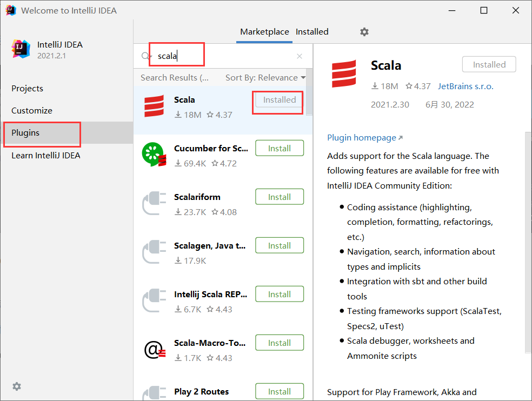Select the Scalariform plugin title

pyautogui.click(x=197, y=197)
